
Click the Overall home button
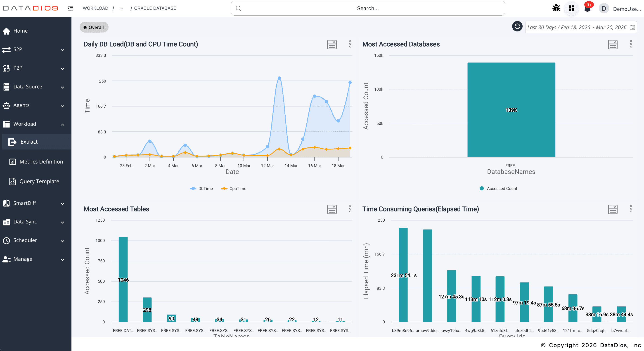coord(93,27)
